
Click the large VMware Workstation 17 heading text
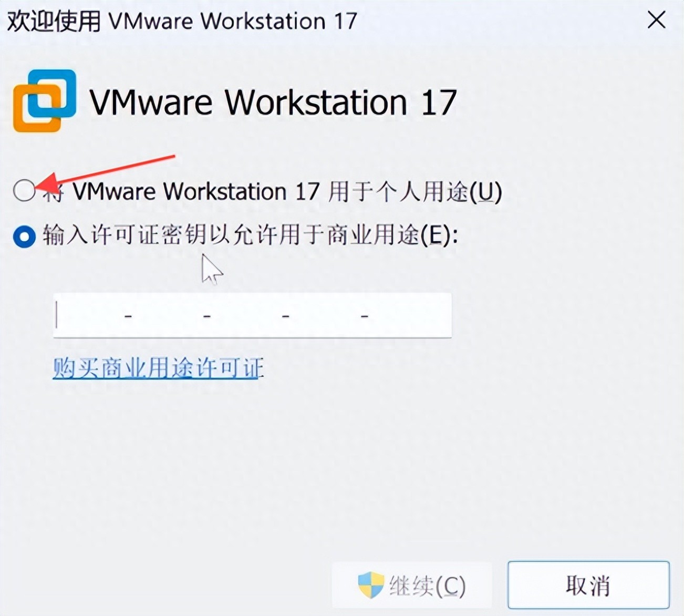[273, 102]
